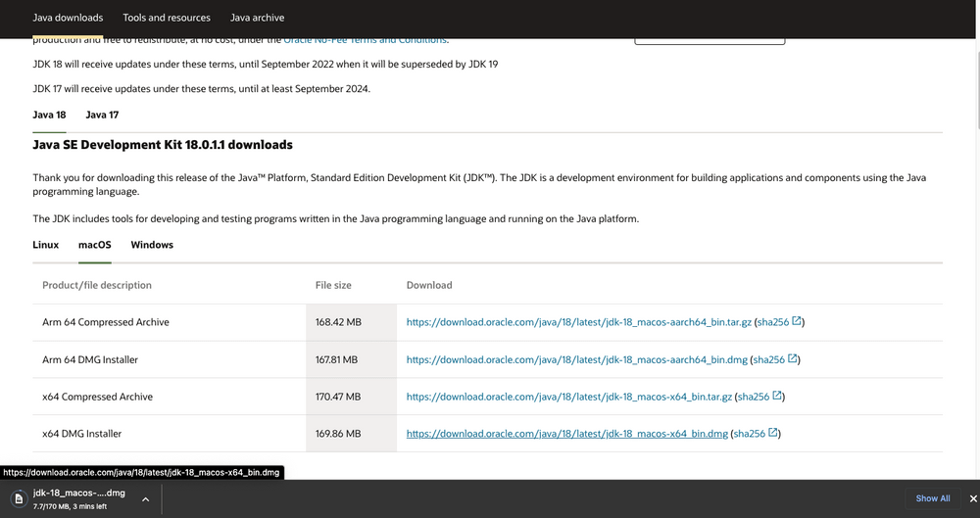The height and width of the screenshot is (518, 980).
Task: Click the downloaded dmg file icon
Action: point(19,498)
